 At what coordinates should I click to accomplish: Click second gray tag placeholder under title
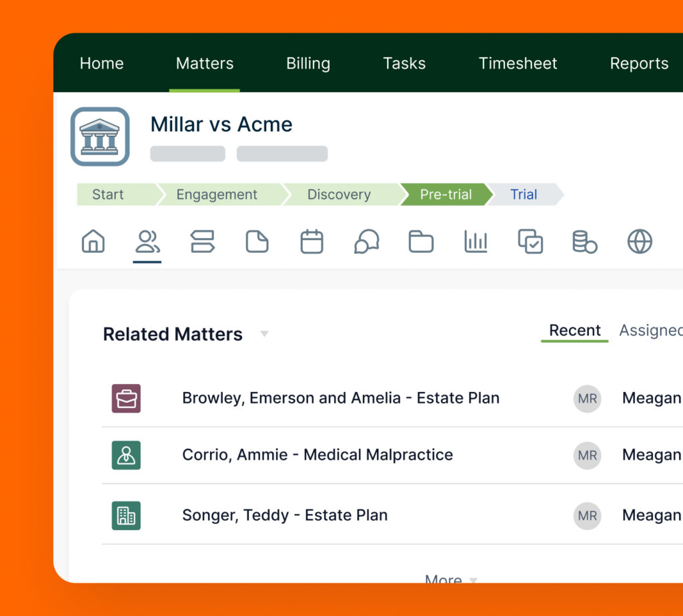(282, 154)
